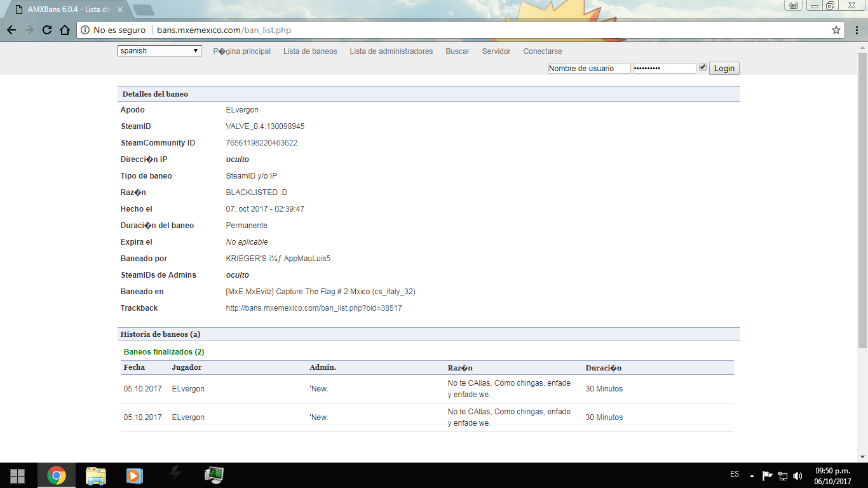Focus the Nombre de usuario field

pos(590,69)
